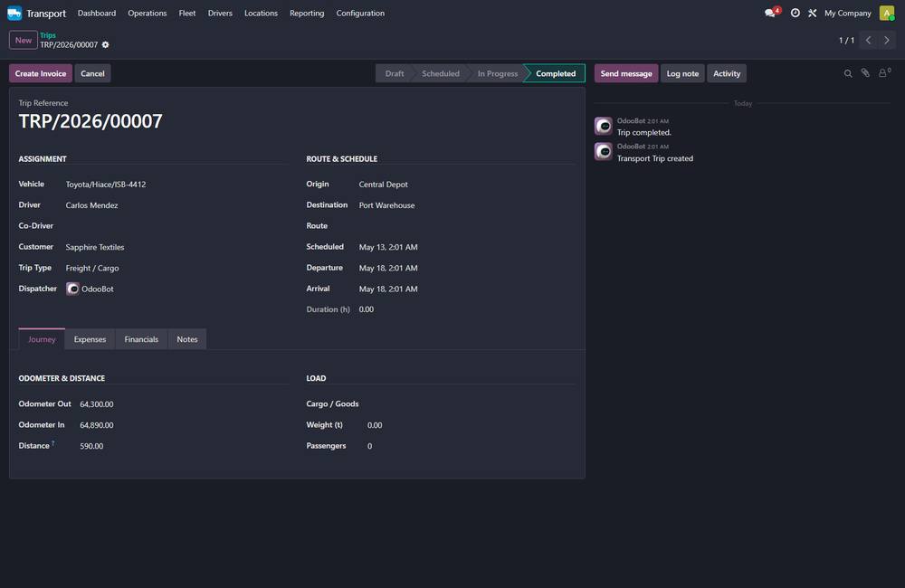Click the Scheduled date May 13 value
The width and height of the screenshot is (905, 588).
click(388, 247)
